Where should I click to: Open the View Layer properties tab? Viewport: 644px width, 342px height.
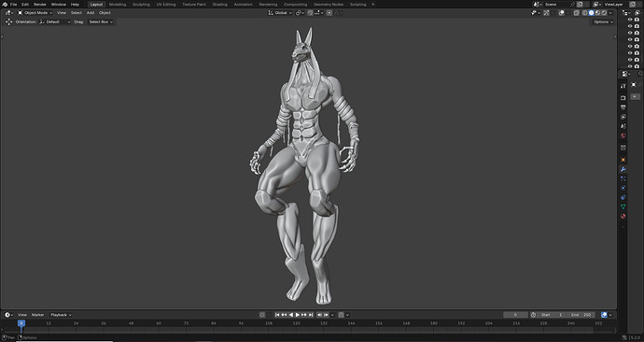pyautogui.click(x=623, y=117)
